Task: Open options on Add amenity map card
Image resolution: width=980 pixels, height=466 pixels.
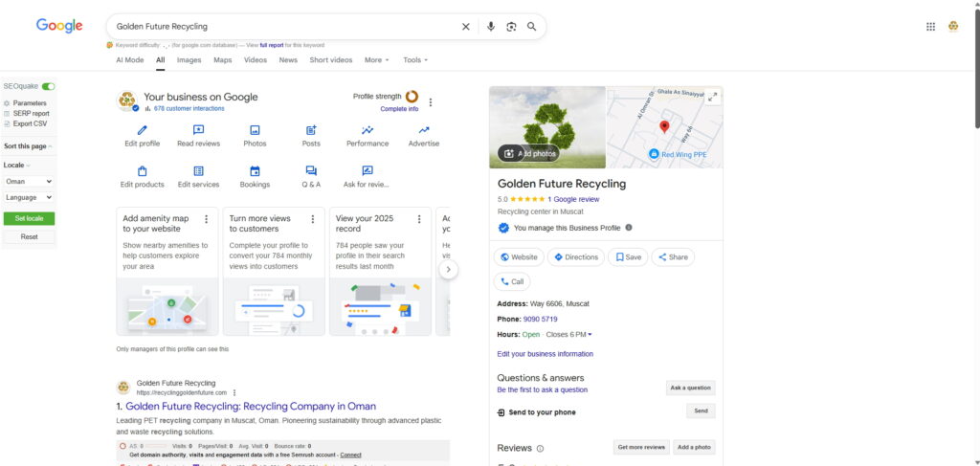Action: point(207,219)
